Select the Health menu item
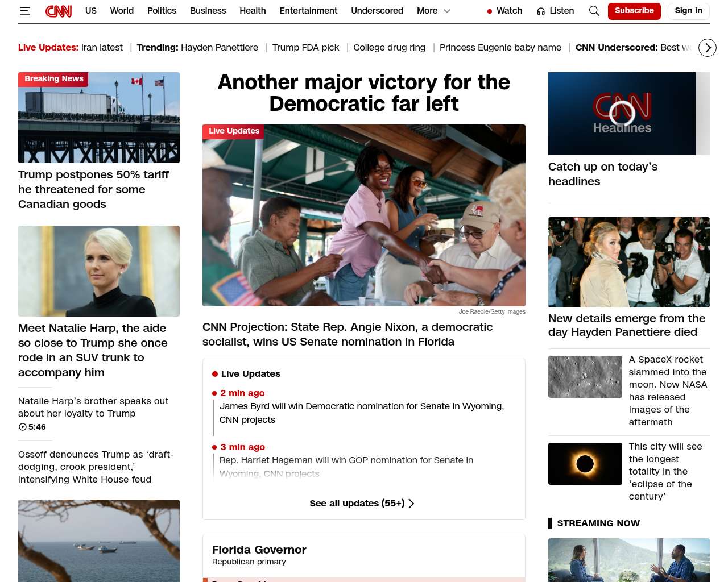The height and width of the screenshot is (582, 728). coord(253,11)
